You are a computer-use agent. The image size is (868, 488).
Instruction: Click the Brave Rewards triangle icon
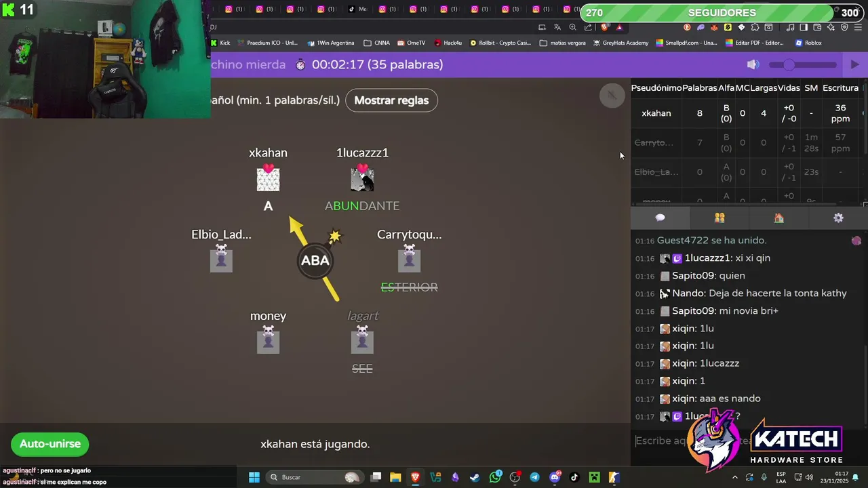(619, 27)
